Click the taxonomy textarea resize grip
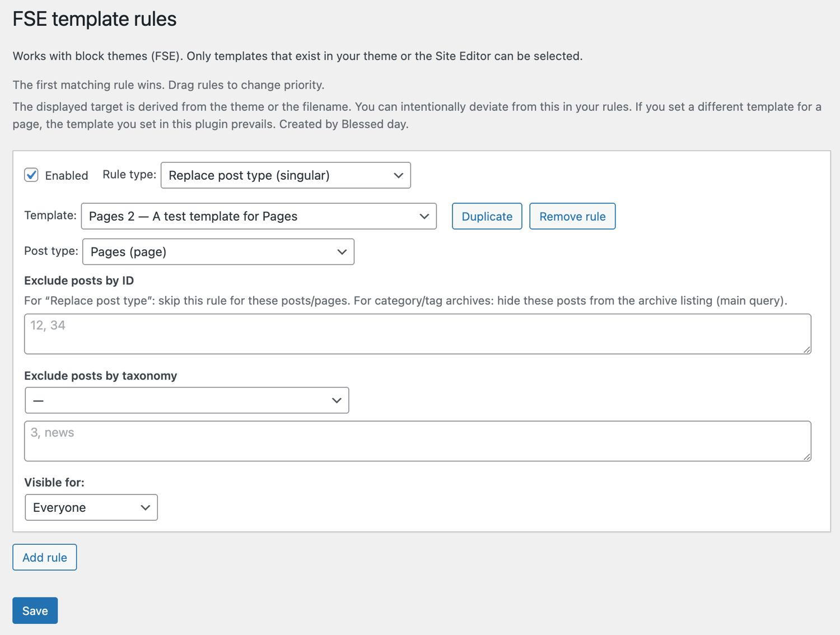840x635 pixels. click(x=806, y=457)
